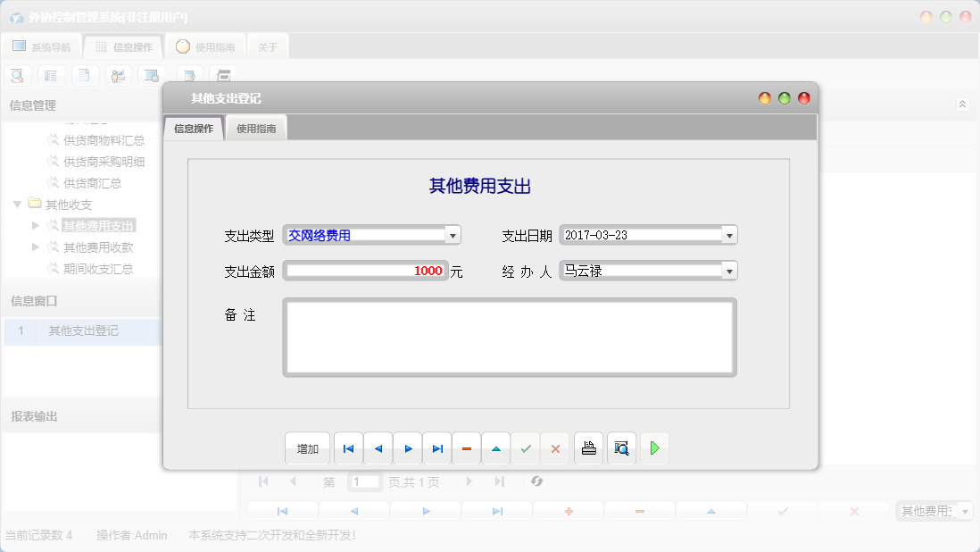Click the print icon in the expense dialog
Image resolution: width=980 pixels, height=552 pixels.
589,447
